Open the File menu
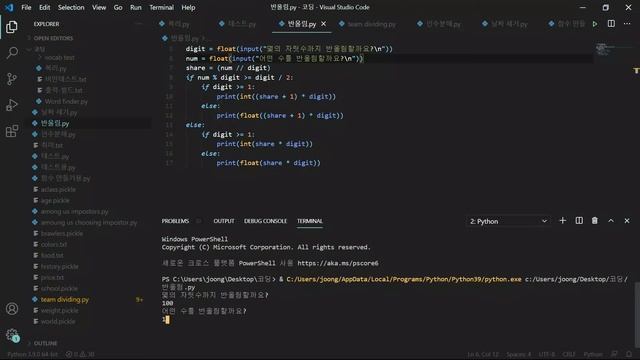The height and width of the screenshot is (360, 640). tap(26, 7)
